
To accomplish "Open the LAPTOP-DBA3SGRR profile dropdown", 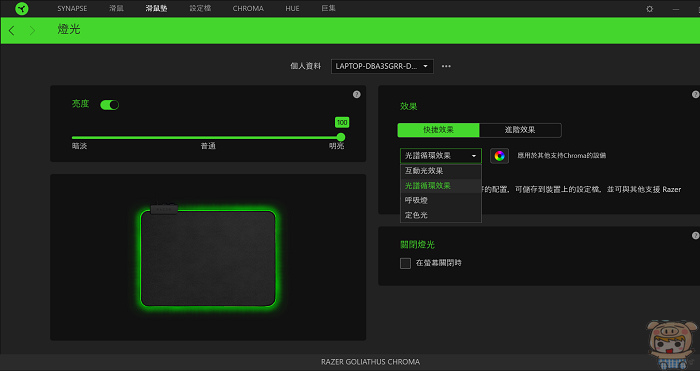I will (x=382, y=66).
